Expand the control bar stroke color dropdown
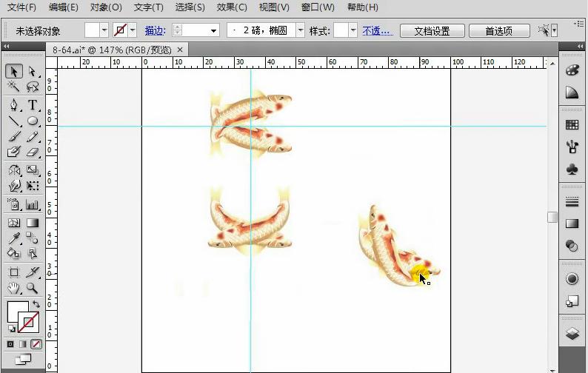The width and height of the screenshot is (588, 373). pyautogui.click(x=133, y=30)
